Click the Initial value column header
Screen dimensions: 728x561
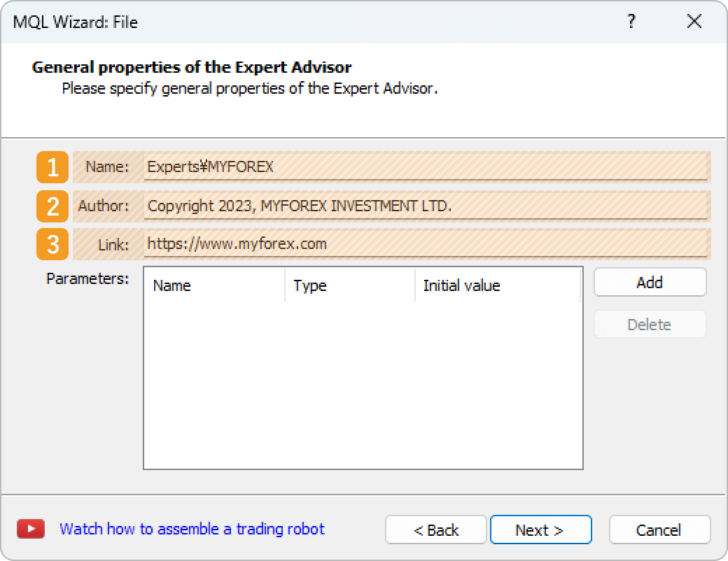tap(462, 285)
